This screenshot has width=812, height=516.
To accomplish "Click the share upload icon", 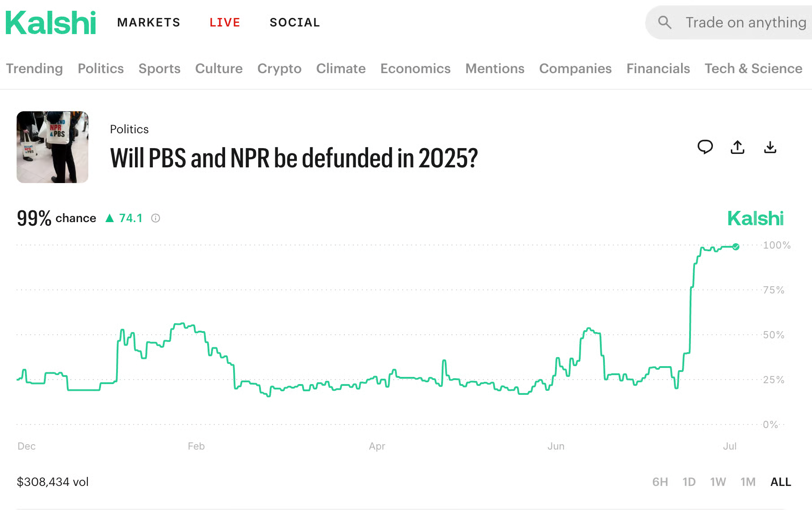I will coord(738,147).
